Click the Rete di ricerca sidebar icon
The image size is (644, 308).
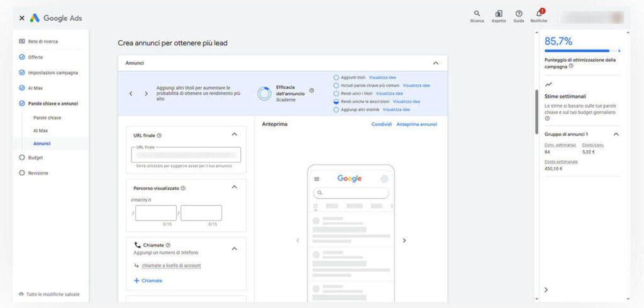(22, 41)
